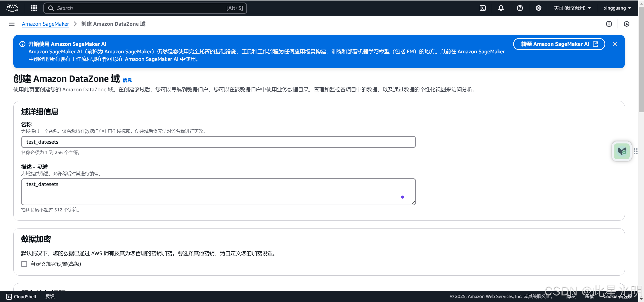Click the Go to Amazon SageMaker AI button

coord(559,44)
